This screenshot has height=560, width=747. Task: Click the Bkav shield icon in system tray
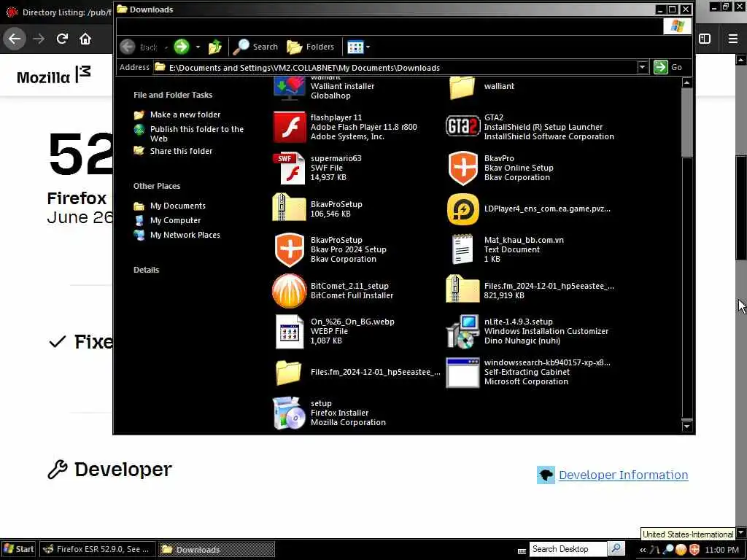point(694,550)
